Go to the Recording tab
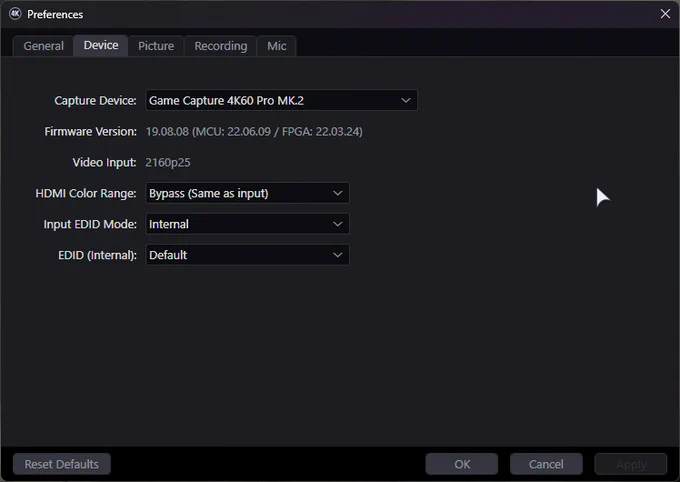The height and width of the screenshot is (482, 680). 220,46
